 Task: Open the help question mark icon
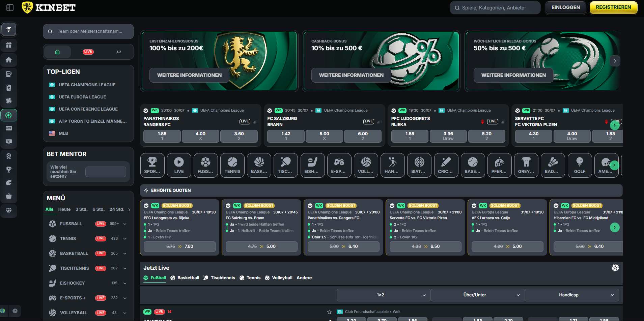pyautogui.click(x=15, y=311)
